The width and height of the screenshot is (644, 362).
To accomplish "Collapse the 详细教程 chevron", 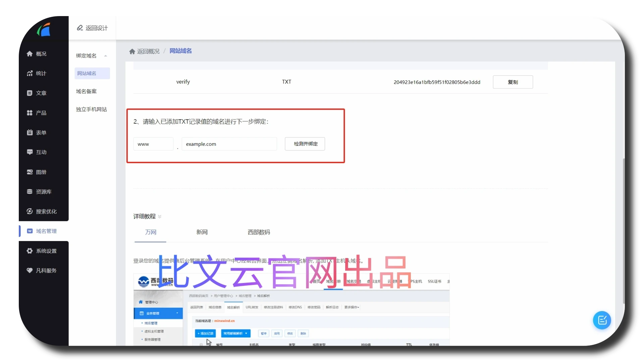I will (x=160, y=217).
